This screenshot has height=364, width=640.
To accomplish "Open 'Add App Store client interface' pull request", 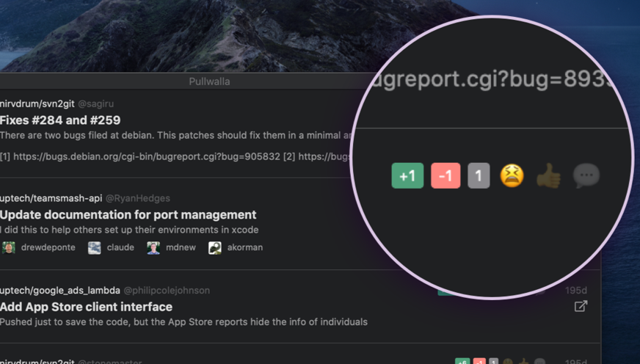I will (86, 307).
